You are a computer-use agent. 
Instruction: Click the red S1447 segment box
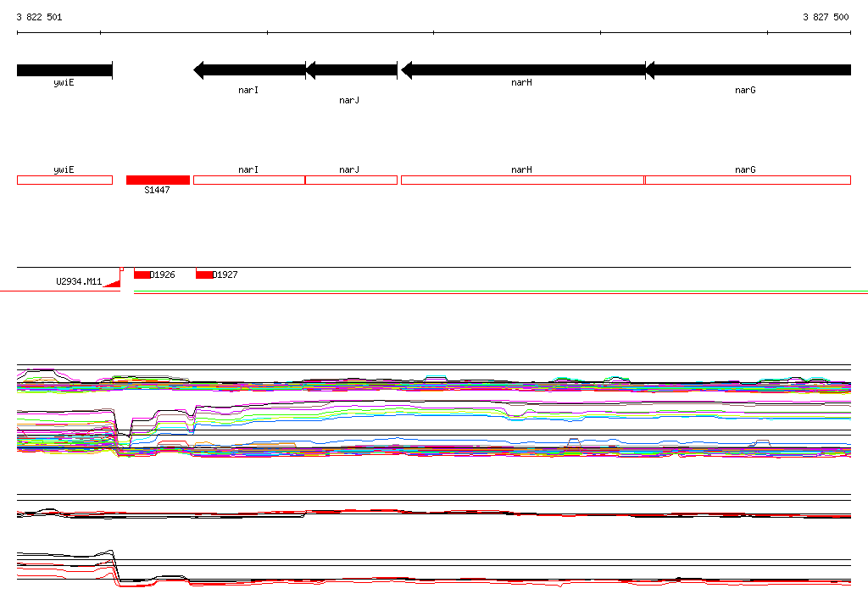tap(158, 180)
